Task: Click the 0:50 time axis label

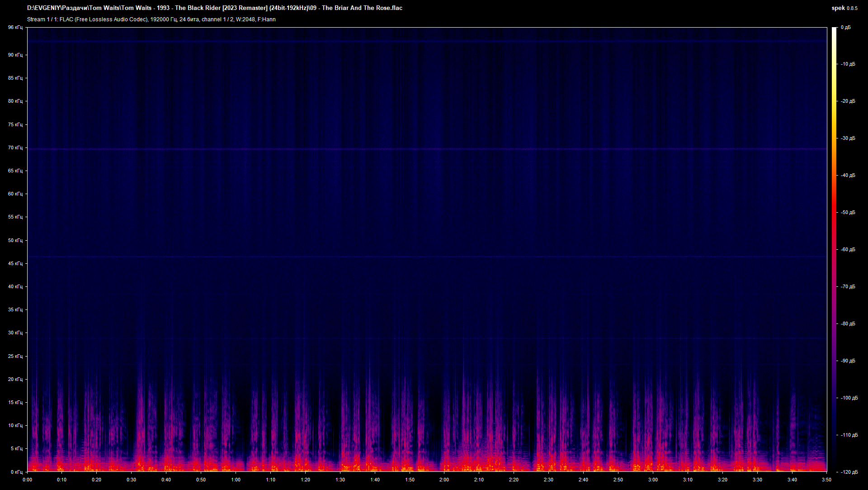Action: (x=201, y=480)
